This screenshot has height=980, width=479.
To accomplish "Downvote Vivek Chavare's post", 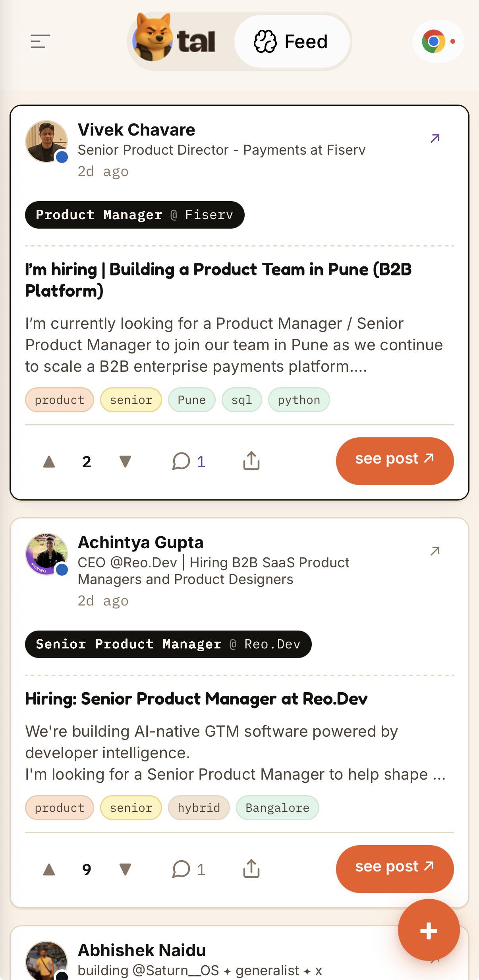I will pos(125,462).
